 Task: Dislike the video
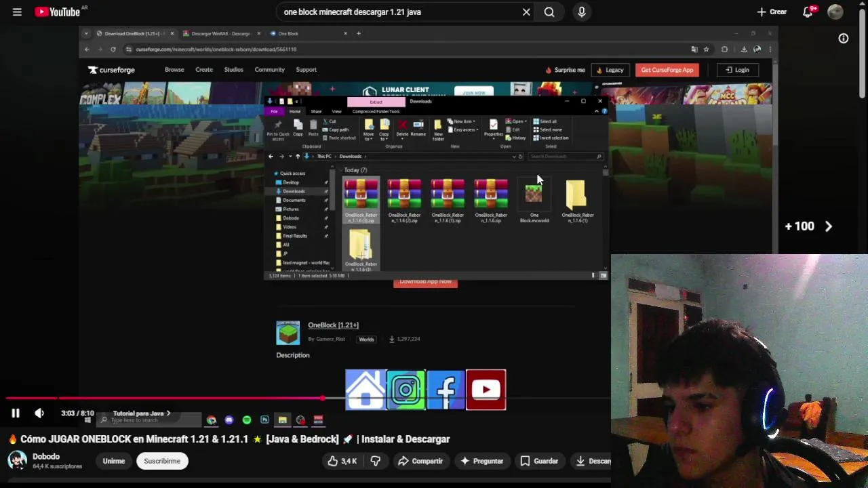pos(376,461)
